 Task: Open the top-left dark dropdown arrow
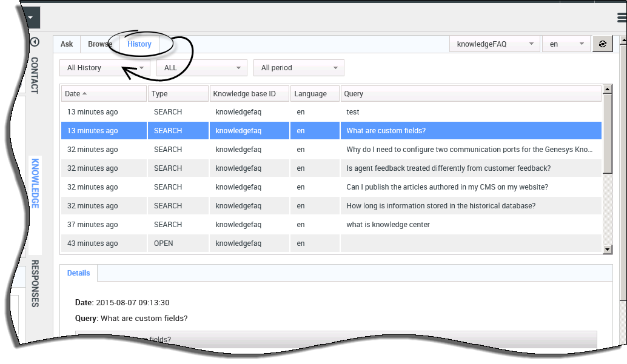click(x=30, y=18)
